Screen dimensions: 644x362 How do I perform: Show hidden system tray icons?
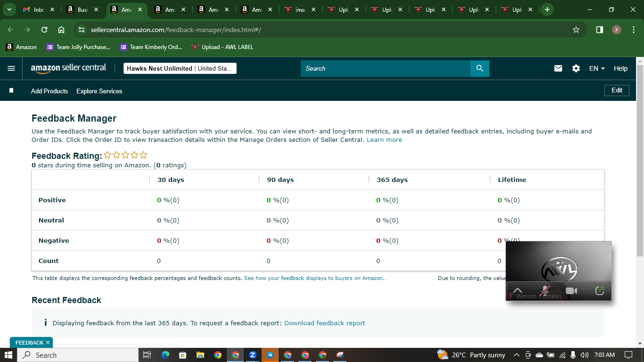pos(516,355)
